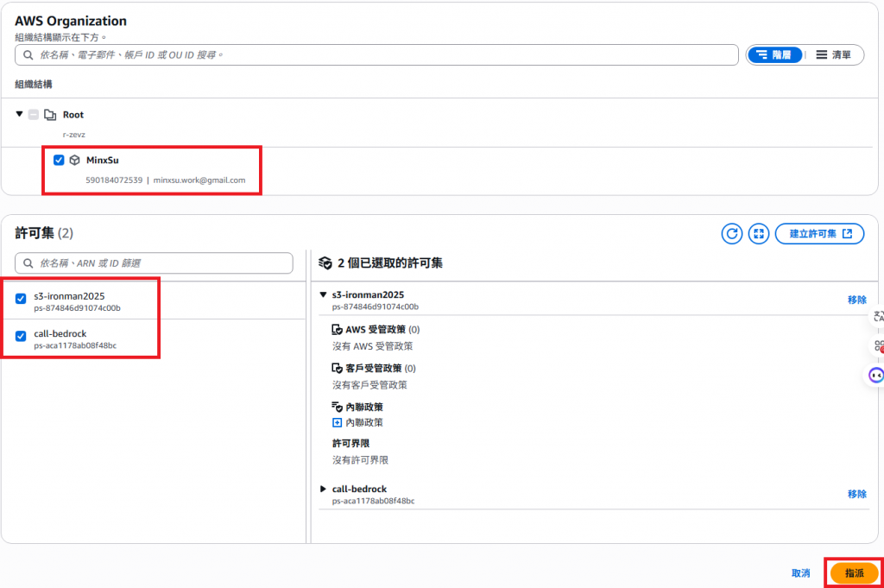Viewport: 884px width, 588px height.
Task: Click the Root folder icon
Action: [x=50, y=115]
